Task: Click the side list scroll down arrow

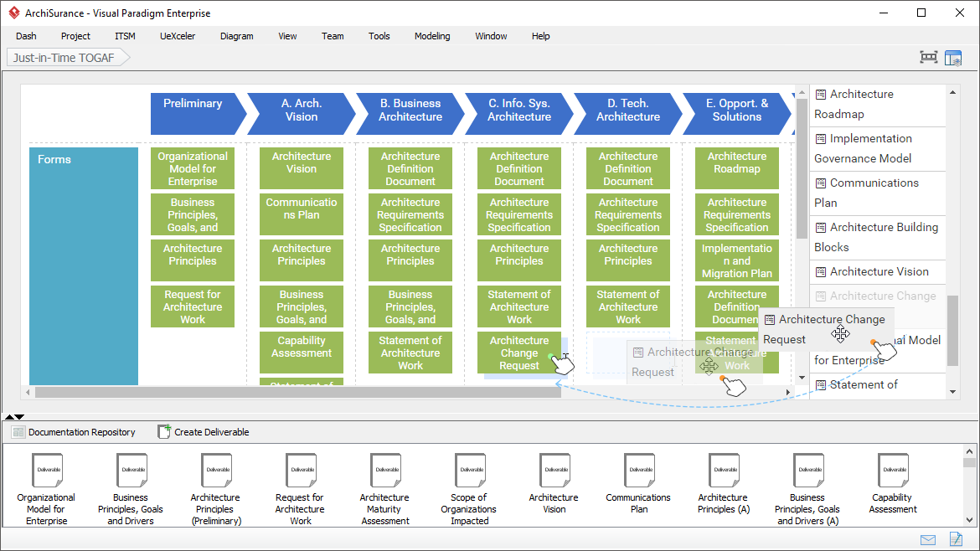Action: 952,392
